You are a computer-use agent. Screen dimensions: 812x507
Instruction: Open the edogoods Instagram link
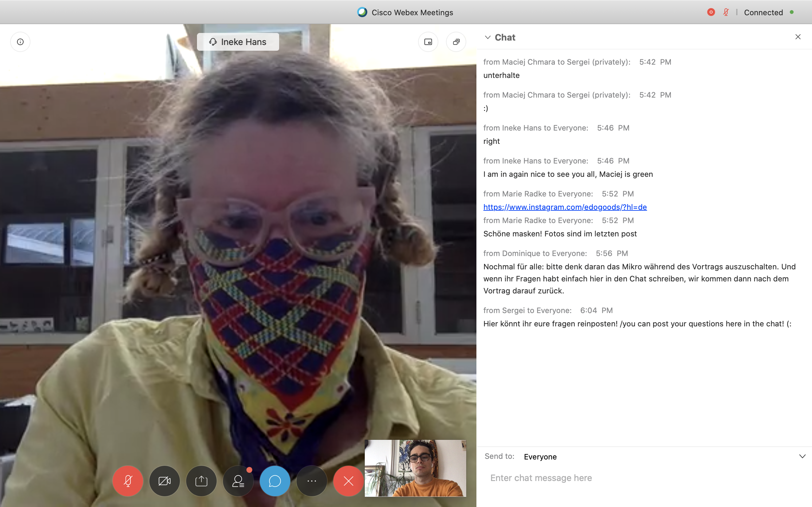coord(565,207)
